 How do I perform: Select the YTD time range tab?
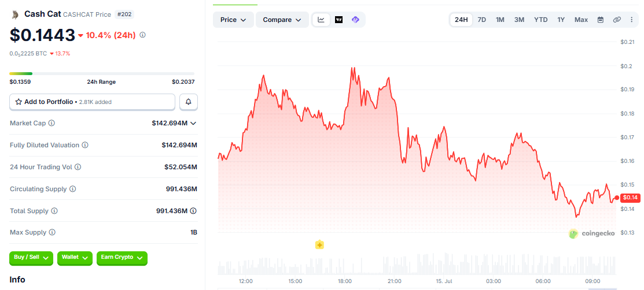[x=540, y=20]
